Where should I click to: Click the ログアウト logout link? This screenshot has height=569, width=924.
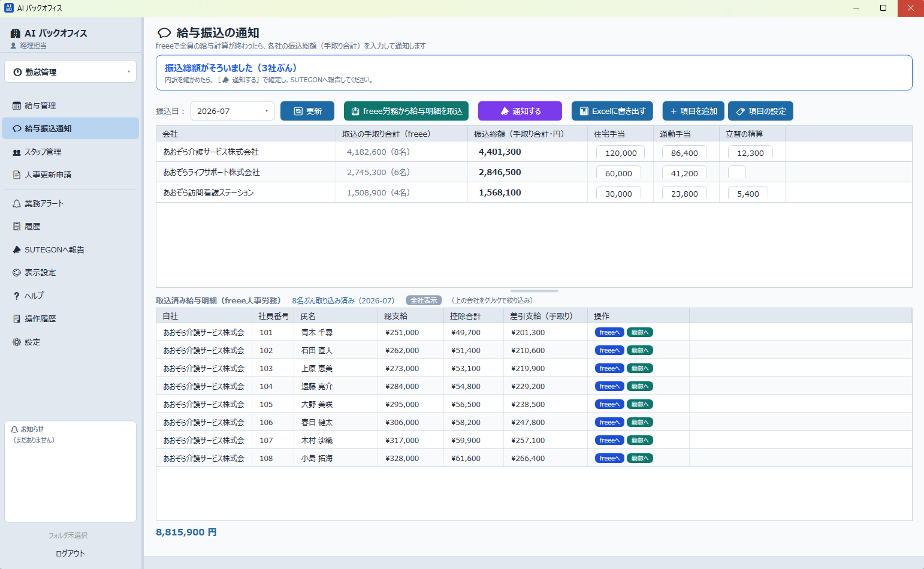[x=71, y=553]
